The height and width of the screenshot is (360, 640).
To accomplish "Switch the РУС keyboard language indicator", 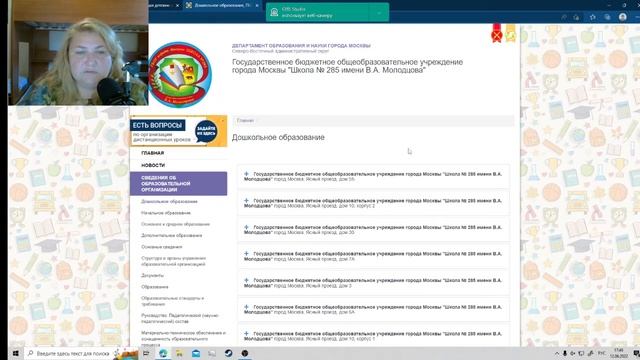I will click(x=602, y=353).
